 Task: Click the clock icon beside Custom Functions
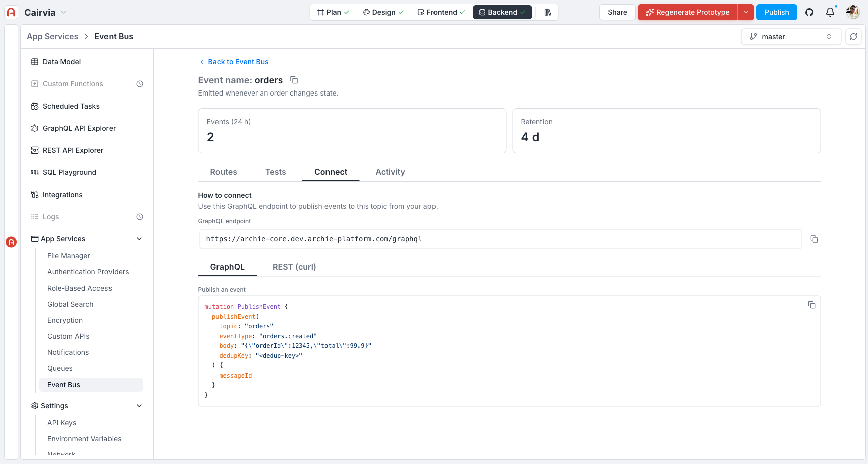(140, 84)
